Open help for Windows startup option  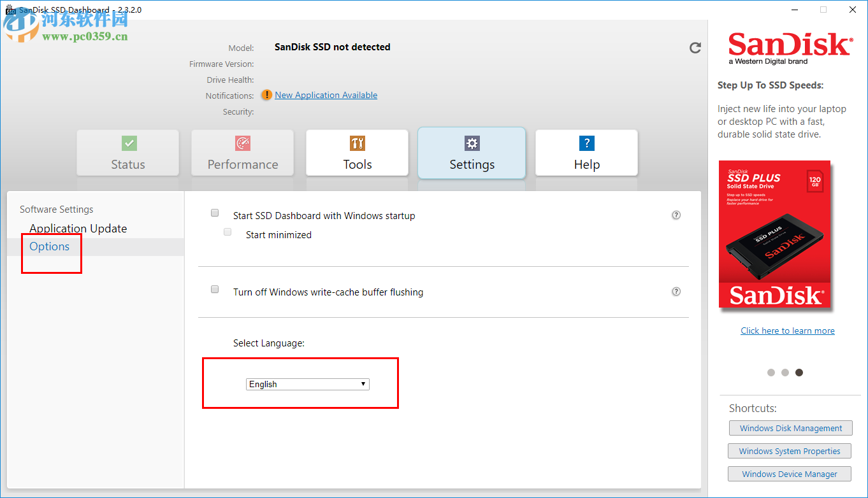pos(676,215)
